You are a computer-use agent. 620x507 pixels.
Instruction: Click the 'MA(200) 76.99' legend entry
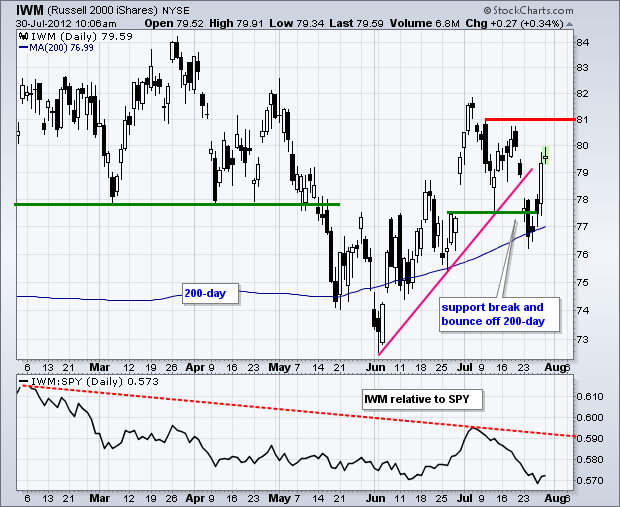(x=57, y=48)
